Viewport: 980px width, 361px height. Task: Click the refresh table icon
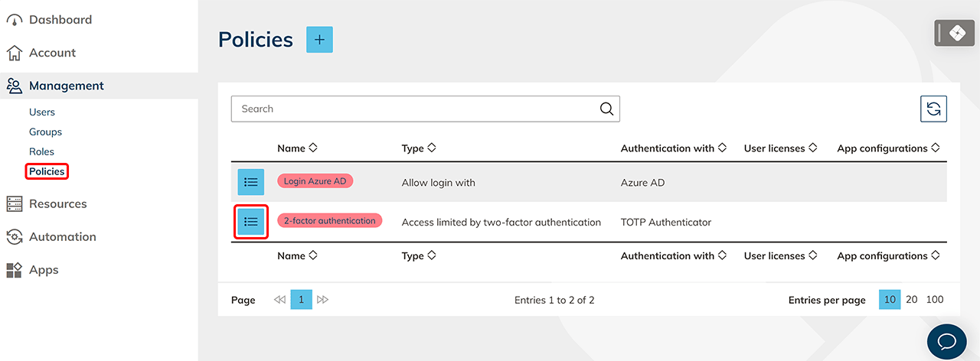(933, 109)
